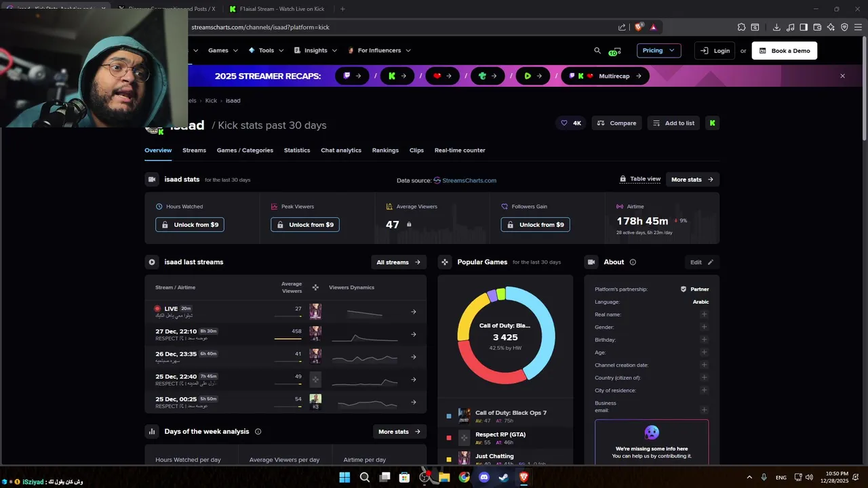
Task: Switch to F1aisal Stream browser tab
Action: (278, 9)
